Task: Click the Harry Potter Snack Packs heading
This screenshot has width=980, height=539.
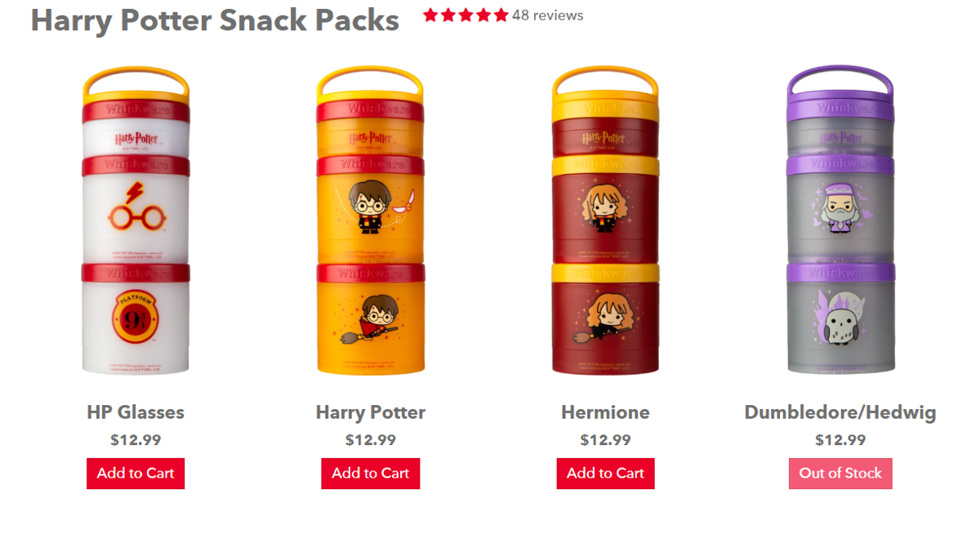Action: 215,20
